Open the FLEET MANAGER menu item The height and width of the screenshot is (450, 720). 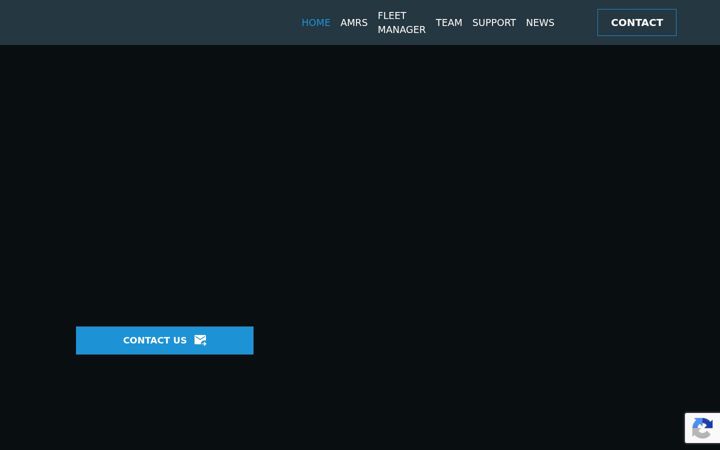[x=401, y=22]
